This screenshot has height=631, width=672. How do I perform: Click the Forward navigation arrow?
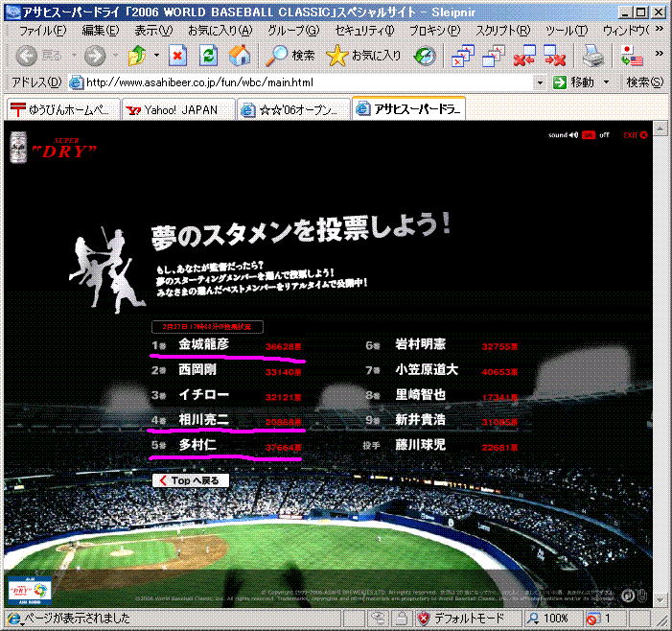(95, 56)
